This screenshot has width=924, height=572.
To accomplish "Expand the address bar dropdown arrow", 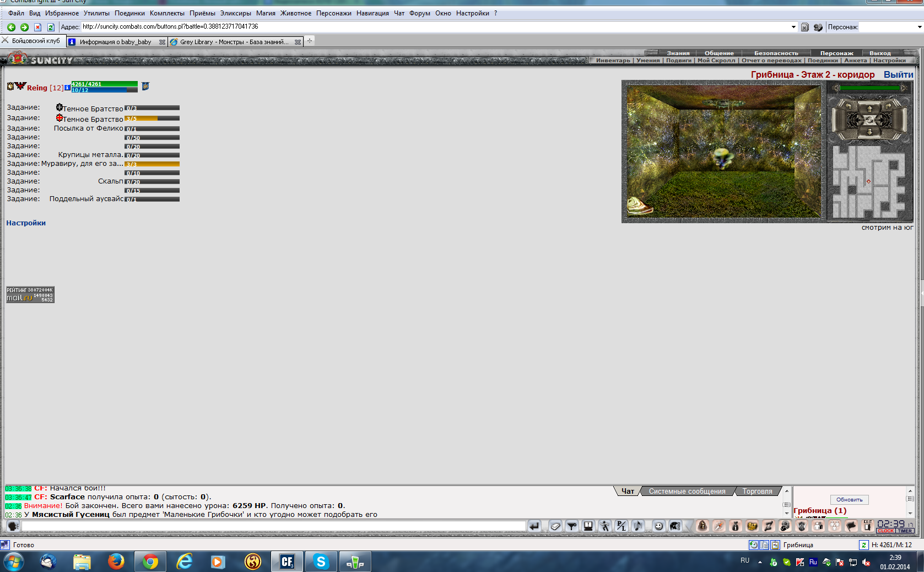I will pyautogui.click(x=793, y=27).
